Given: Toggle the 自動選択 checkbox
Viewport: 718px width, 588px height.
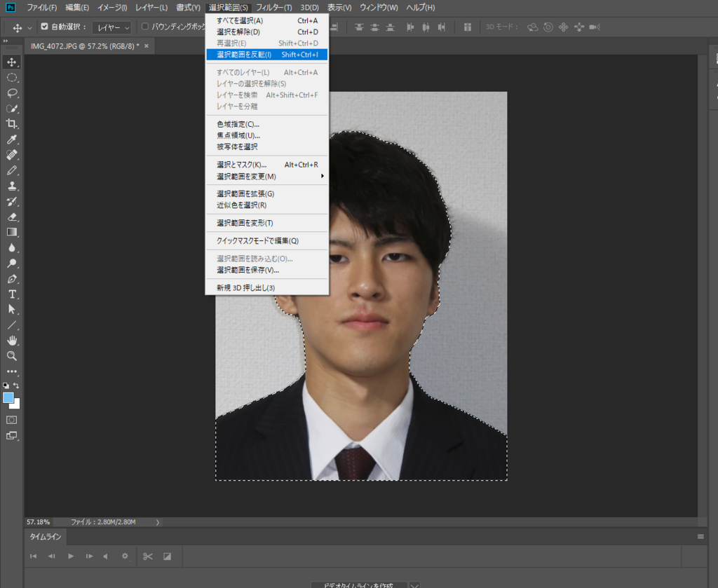Looking at the screenshot, I should [x=44, y=27].
